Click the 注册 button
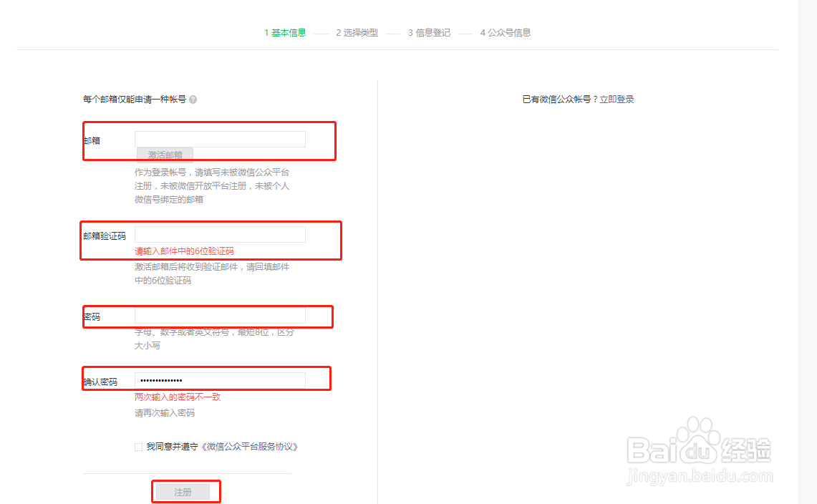 pos(183,492)
